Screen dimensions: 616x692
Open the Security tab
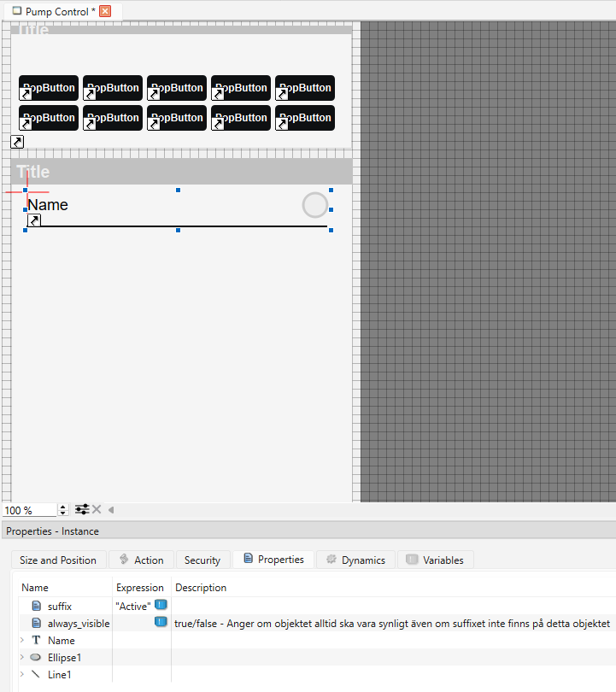[x=202, y=560]
